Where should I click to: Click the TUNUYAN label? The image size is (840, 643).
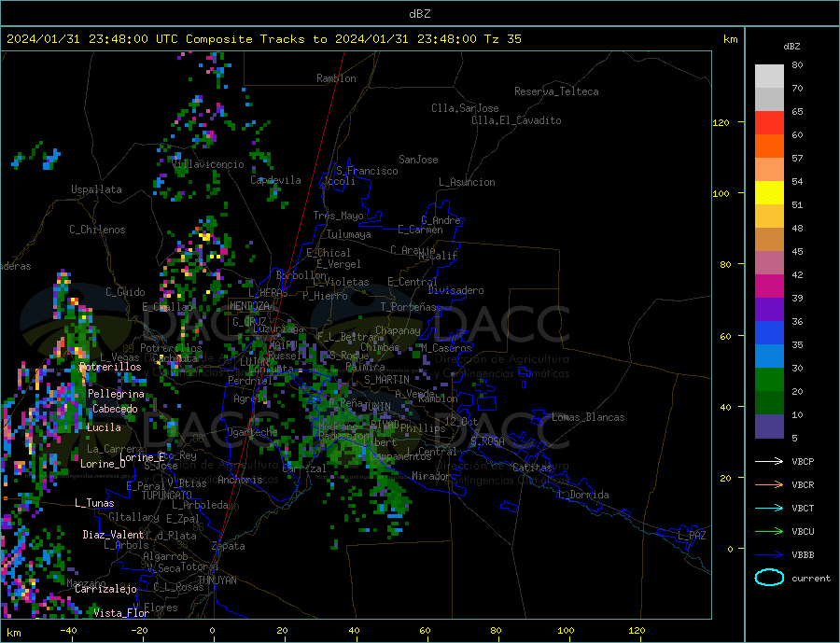click(x=217, y=580)
